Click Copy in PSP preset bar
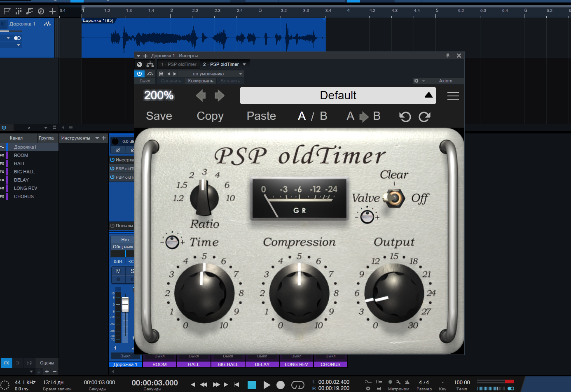The width and height of the screenshot is (571, 392). (210, 116)
